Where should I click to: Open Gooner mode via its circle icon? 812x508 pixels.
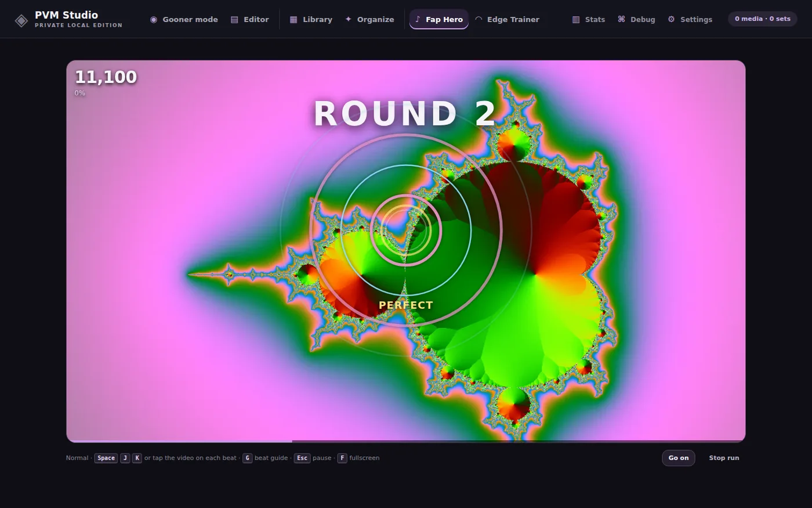coord(154,20)
